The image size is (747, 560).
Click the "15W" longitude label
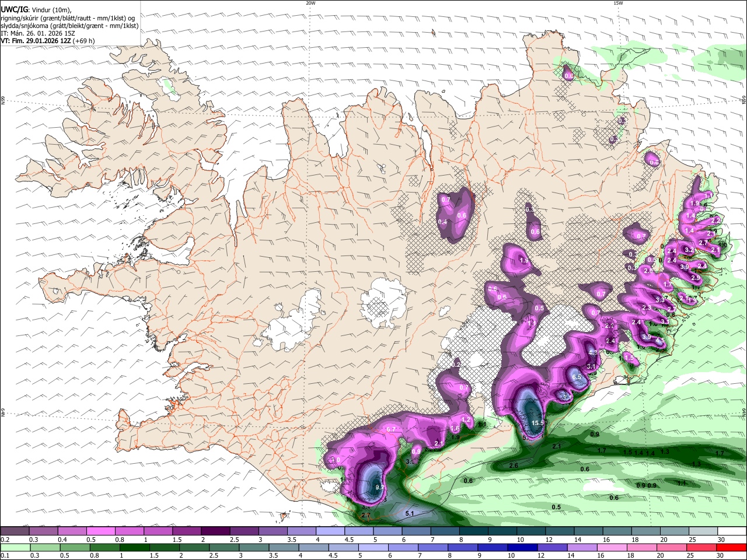pos(617,3)
